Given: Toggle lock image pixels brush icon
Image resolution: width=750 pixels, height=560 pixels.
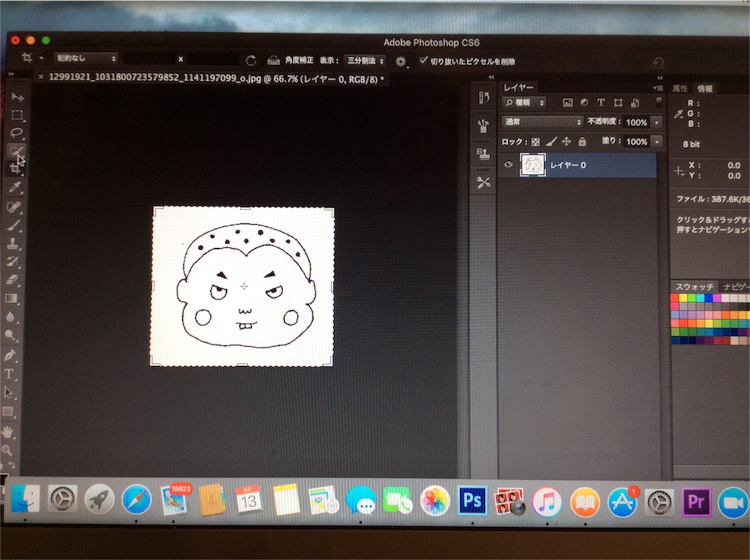Looking at the screenshot, I should click(551, 141).
